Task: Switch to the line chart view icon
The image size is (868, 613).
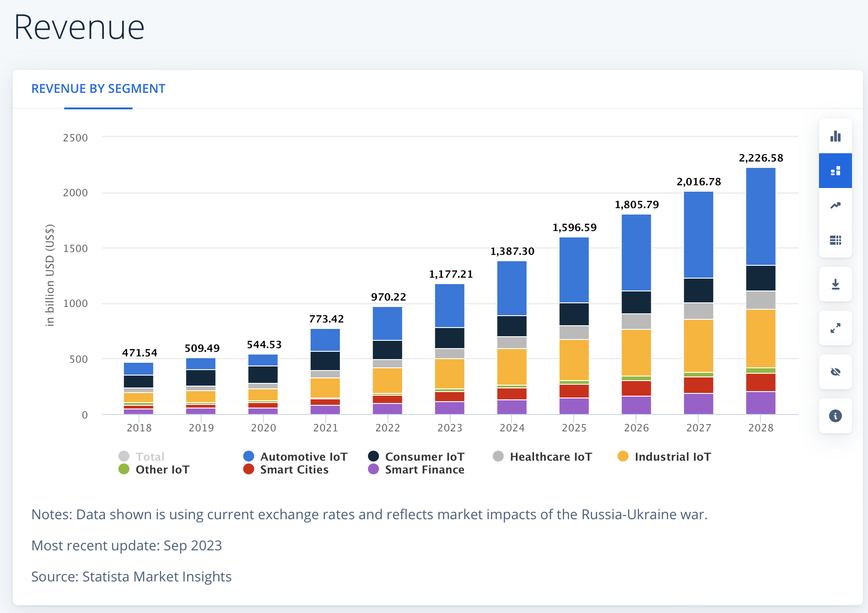Action: pyautogui.click(x=835, y=205)
